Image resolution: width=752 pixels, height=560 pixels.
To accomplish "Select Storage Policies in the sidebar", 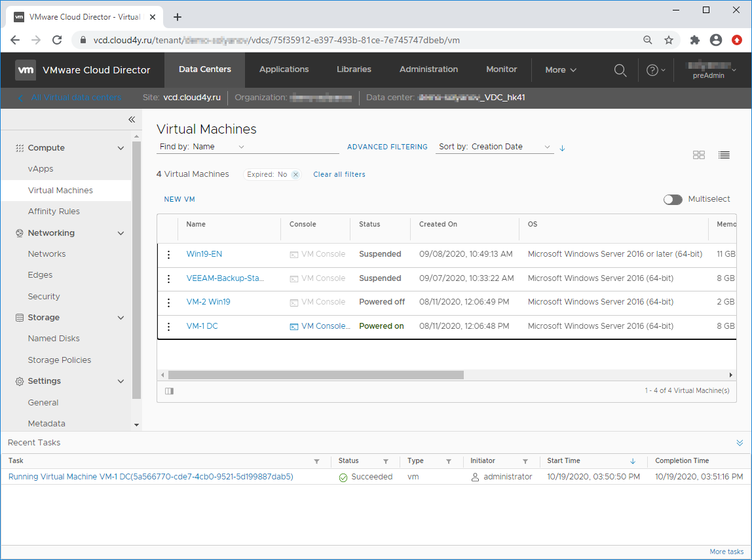I will tap(60, 360).
